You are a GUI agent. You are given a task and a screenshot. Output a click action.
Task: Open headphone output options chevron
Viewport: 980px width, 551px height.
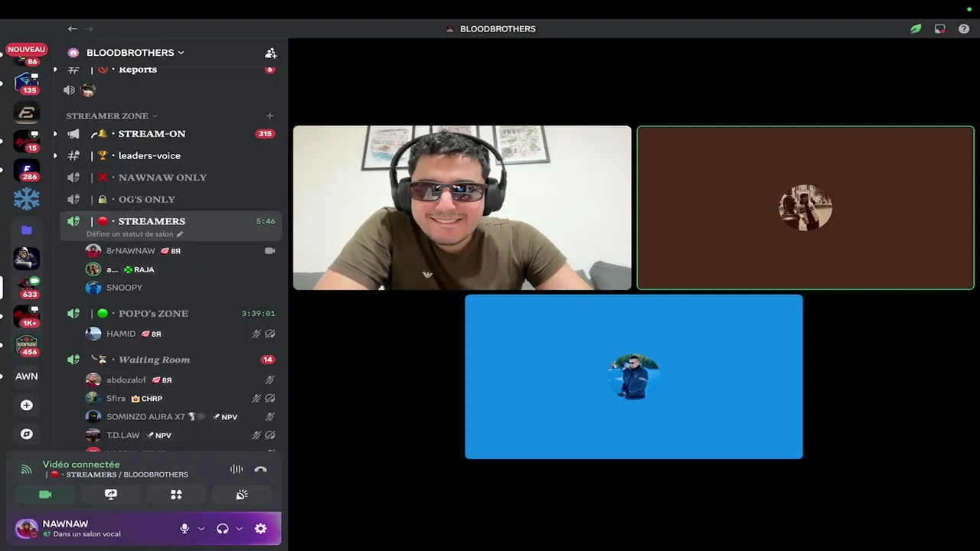point(239,529)
